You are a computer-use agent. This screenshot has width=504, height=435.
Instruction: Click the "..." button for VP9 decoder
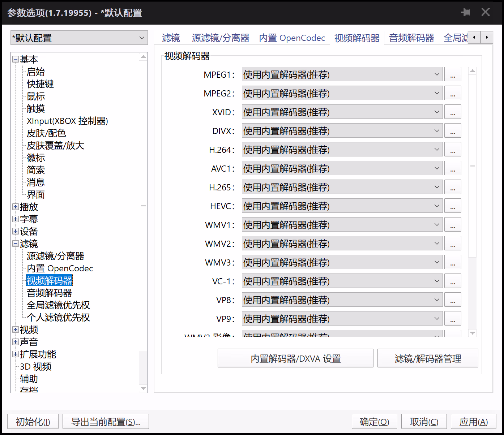(452, 319)
